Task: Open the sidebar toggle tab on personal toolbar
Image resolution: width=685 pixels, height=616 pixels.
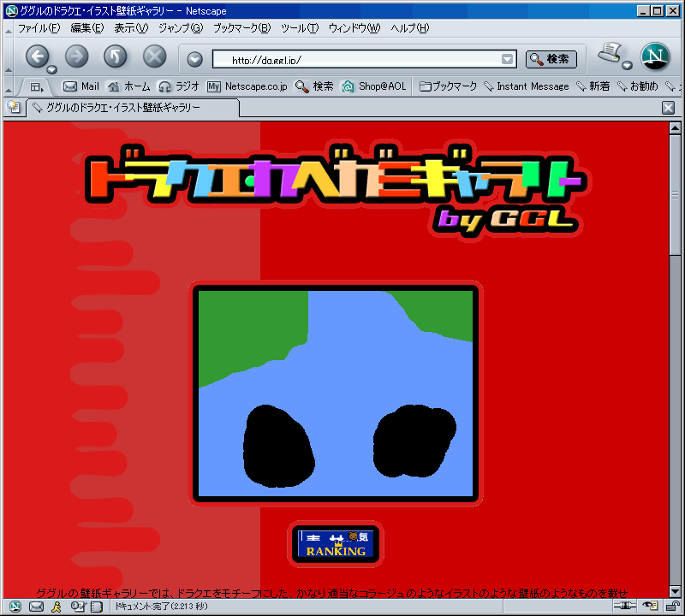Action: pyautogui.click(x=37, y=87)
